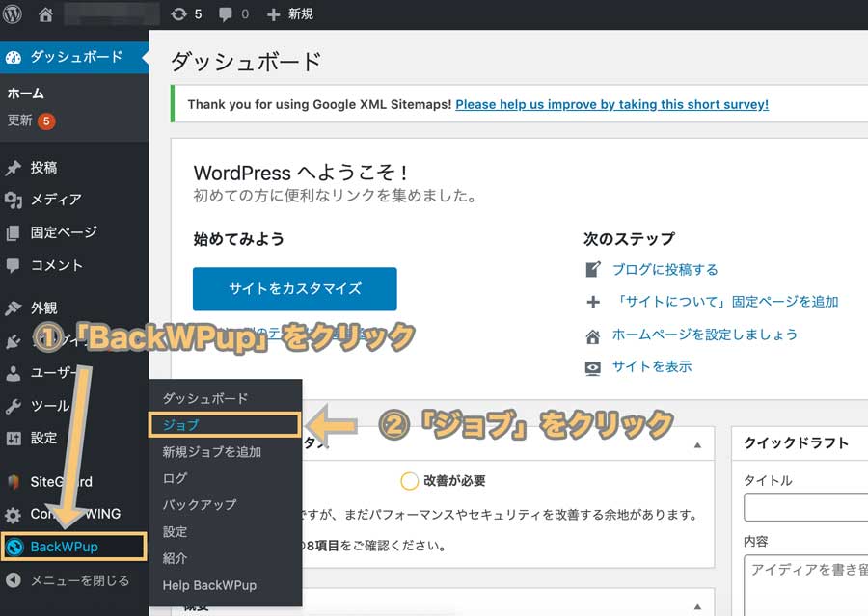
Task: Open the updates icon showing 5
Action: click(x=178, y=13)
